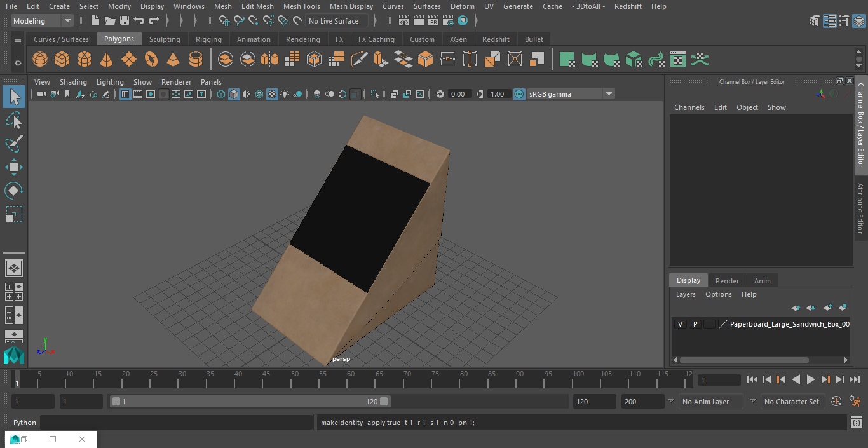Toggle the sRGB color management button
This screenshot has width=868, height=448.
tap(519, 94)
